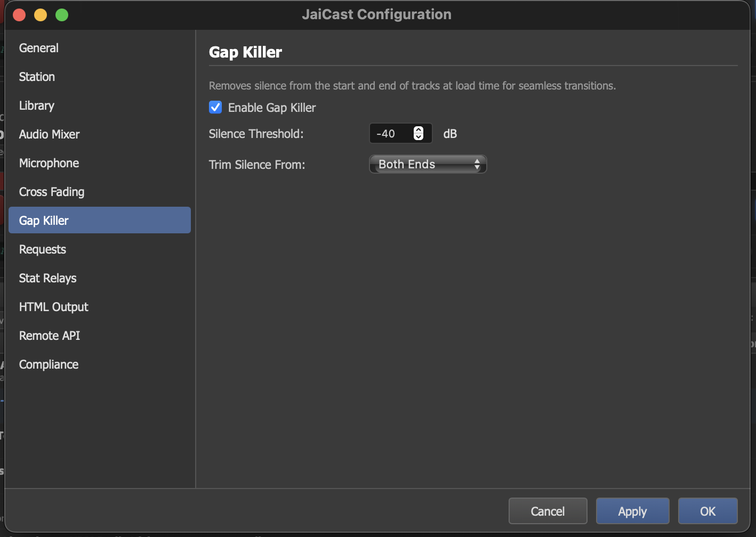Screen dimensions: 756x537
Task: Go to Library settings
Action: (100, 105)
